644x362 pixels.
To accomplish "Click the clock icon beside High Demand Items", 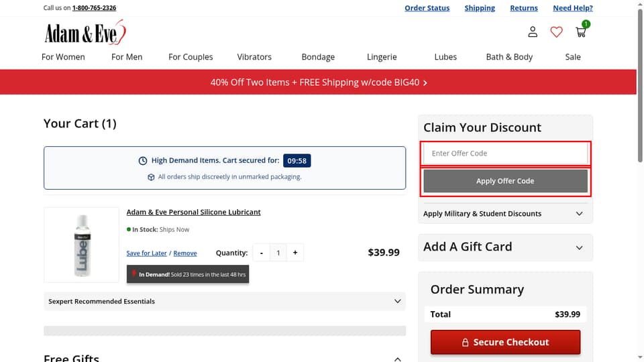I will pos(142,160).
